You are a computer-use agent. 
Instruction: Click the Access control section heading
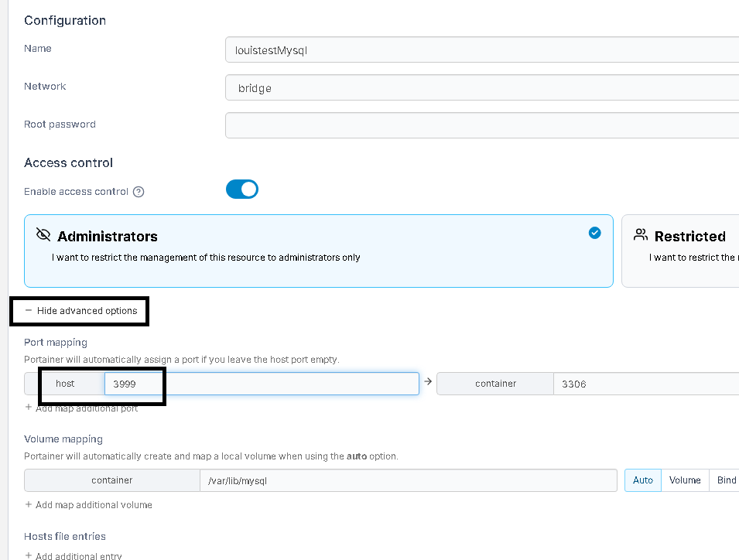[68, 162]
